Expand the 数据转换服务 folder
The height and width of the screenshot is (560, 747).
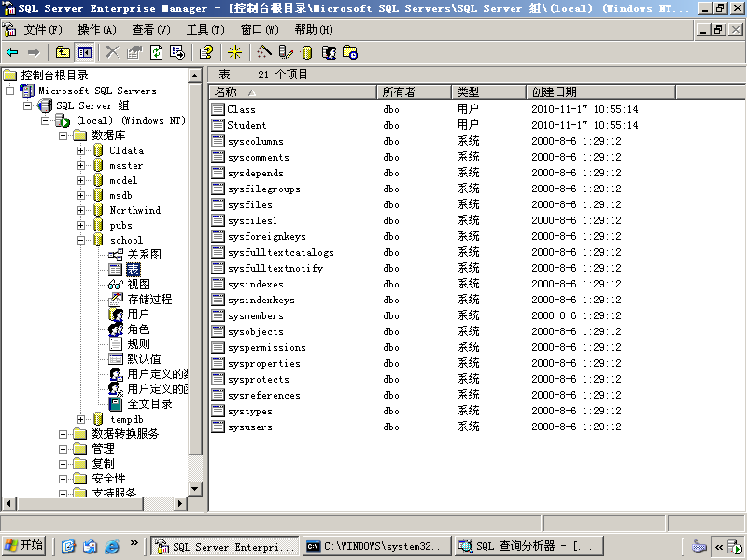(63, 434)
